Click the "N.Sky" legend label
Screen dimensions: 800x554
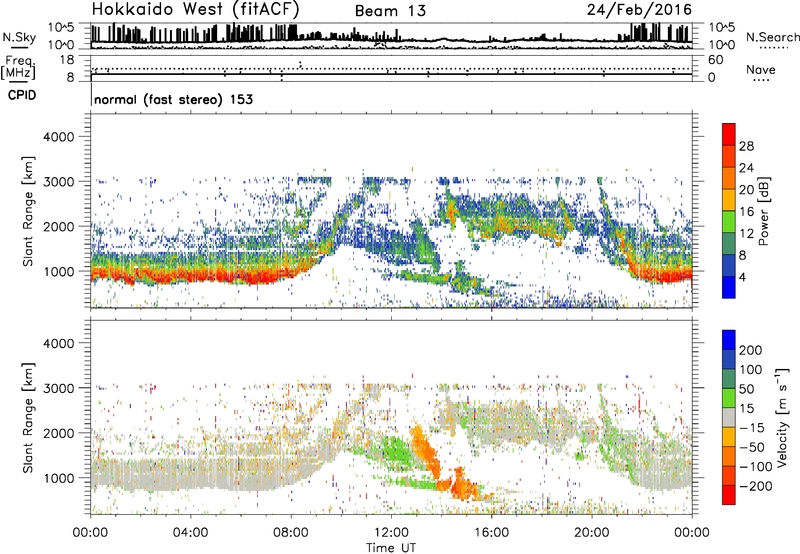19,37
